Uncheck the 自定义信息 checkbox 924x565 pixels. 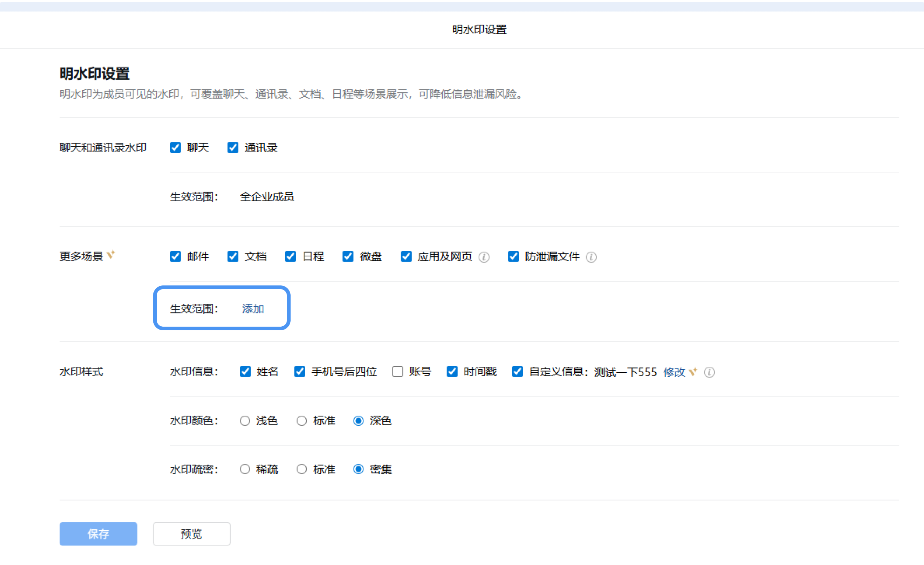518,372
